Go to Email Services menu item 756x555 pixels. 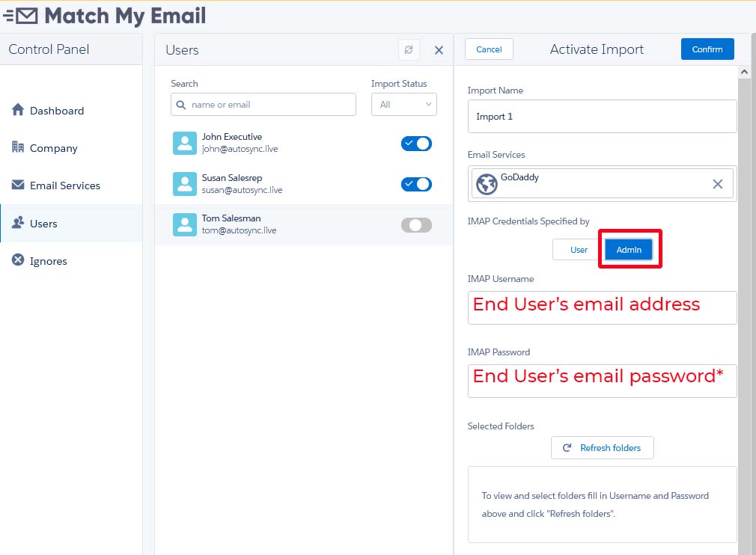coord(64,185)
